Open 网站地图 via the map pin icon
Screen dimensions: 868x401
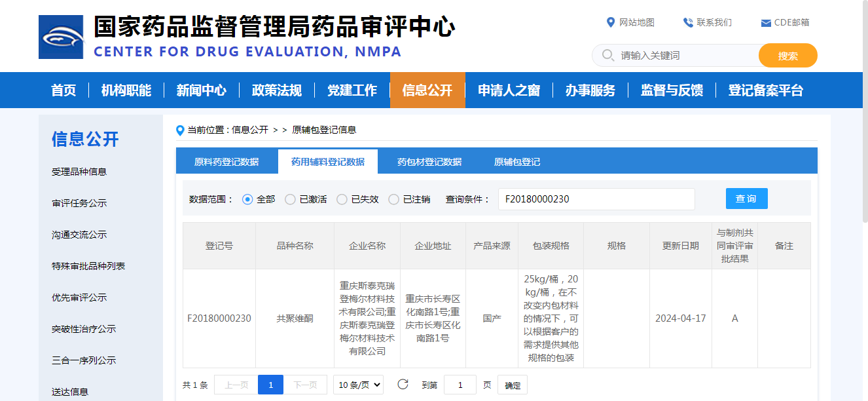[610, 22]
